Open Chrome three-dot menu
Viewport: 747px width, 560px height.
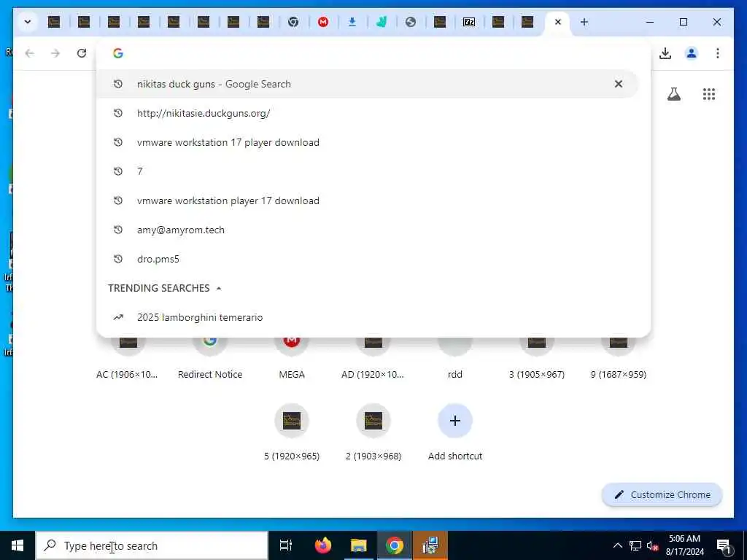click(x=718, y=53)
